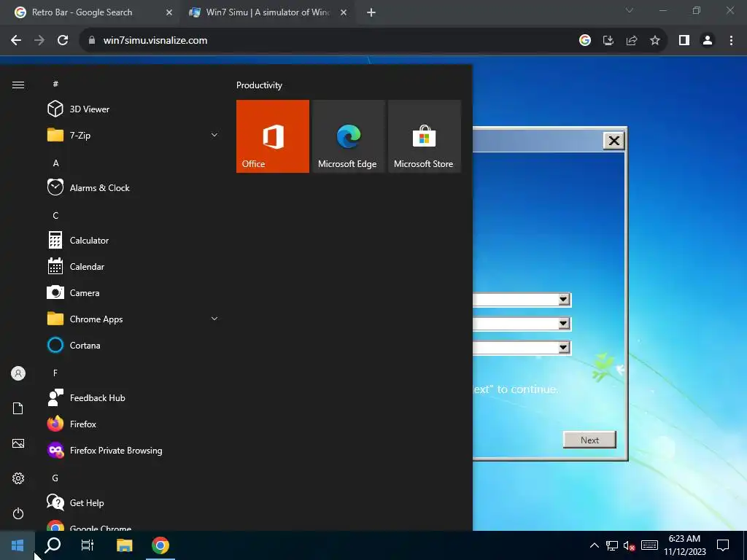The height and width of the screenshot is (560, 747).
Task: Click the # letter group header
Action: pos(55,84)
